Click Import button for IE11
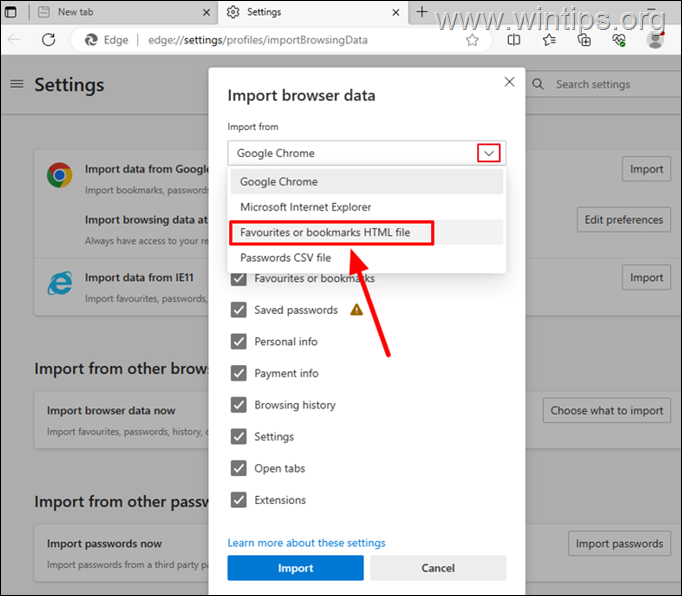 click(x=646, y=277)
